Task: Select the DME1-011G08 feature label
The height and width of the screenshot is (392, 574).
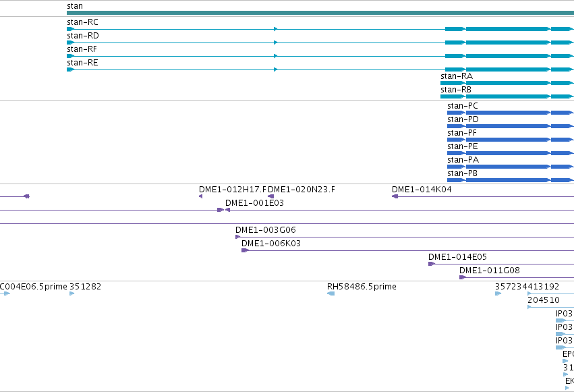Action: pos(490,271)
